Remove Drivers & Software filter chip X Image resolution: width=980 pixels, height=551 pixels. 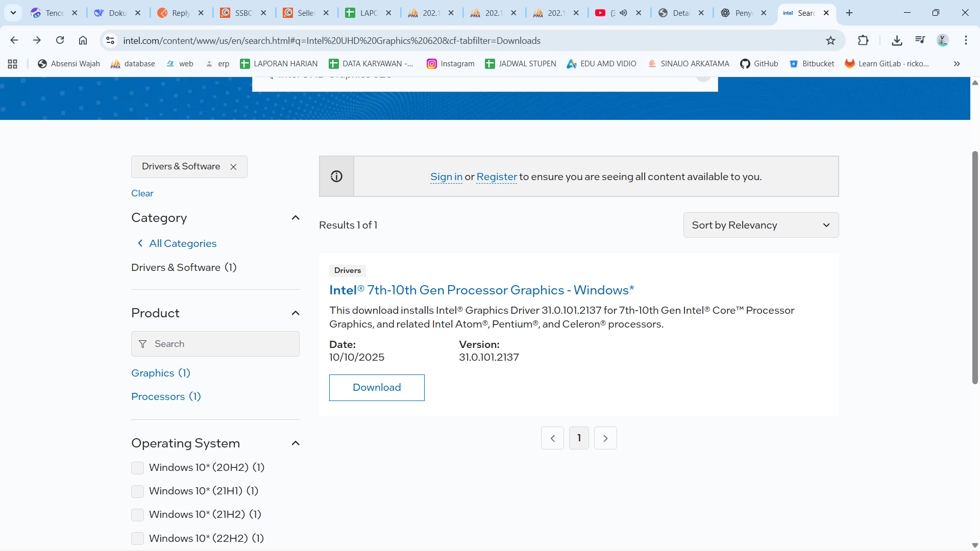[233, 167]
